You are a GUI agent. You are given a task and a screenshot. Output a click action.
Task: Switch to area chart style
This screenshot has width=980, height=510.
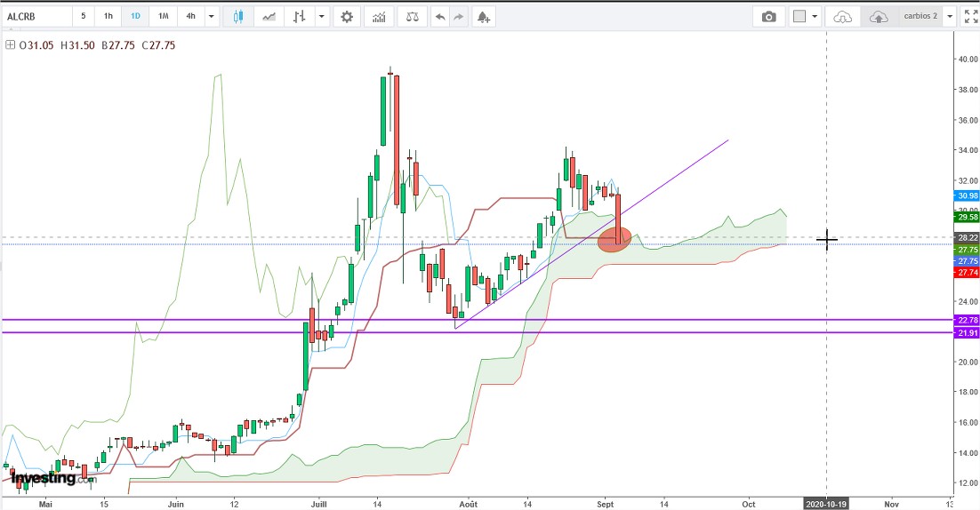pos(269,17)
